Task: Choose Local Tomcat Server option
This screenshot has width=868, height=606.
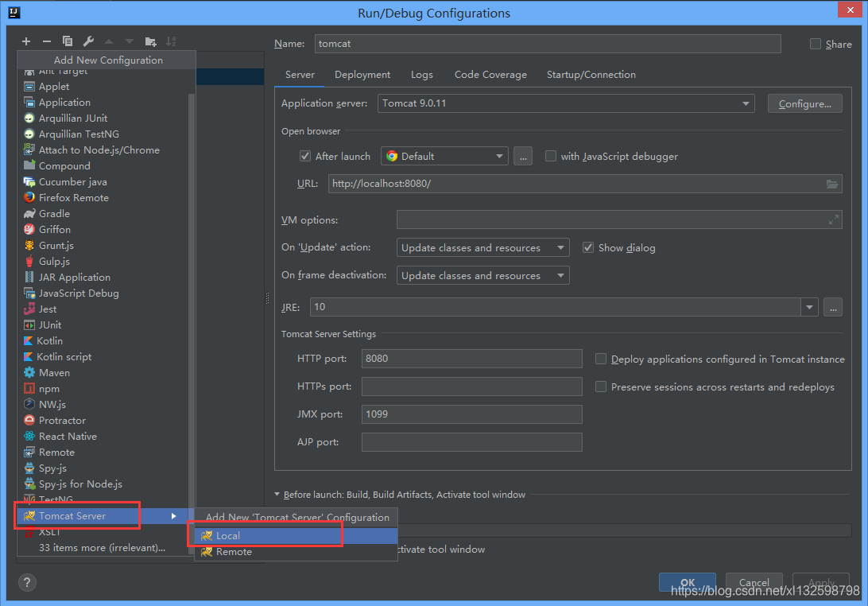Action: coord(296,536)
